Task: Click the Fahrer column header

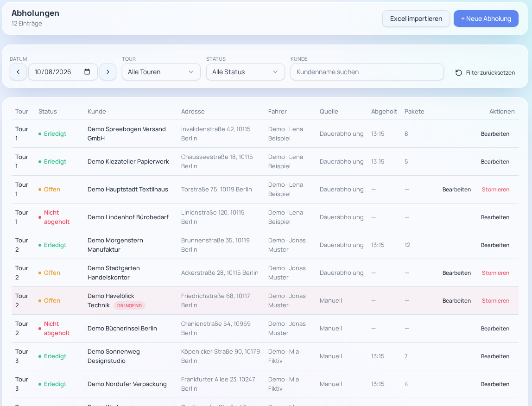Action: 277,111
